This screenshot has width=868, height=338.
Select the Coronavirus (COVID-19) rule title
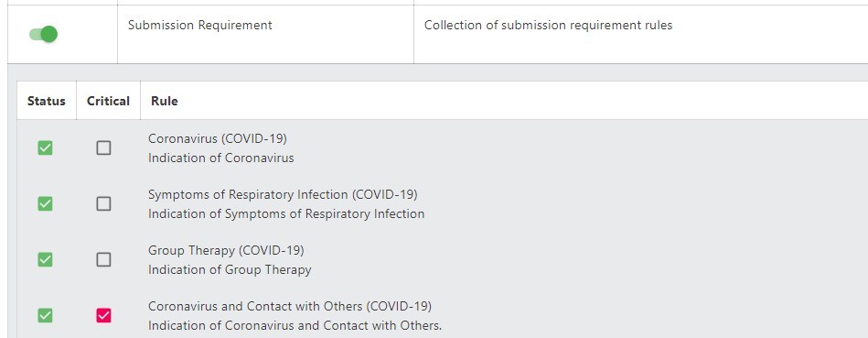[218, 138]
